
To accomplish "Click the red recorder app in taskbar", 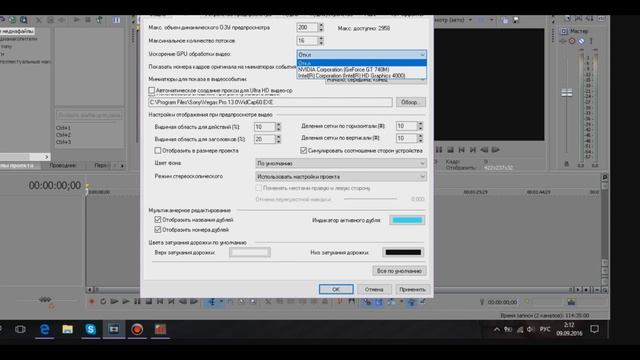I will pyautogui.click(x=137, y=329).
